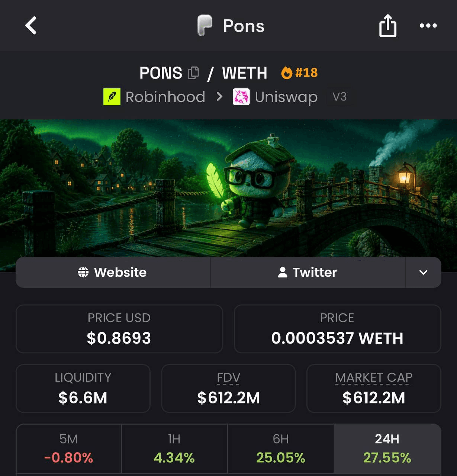Open the three-dot more options menu

[x=428, y=26]
